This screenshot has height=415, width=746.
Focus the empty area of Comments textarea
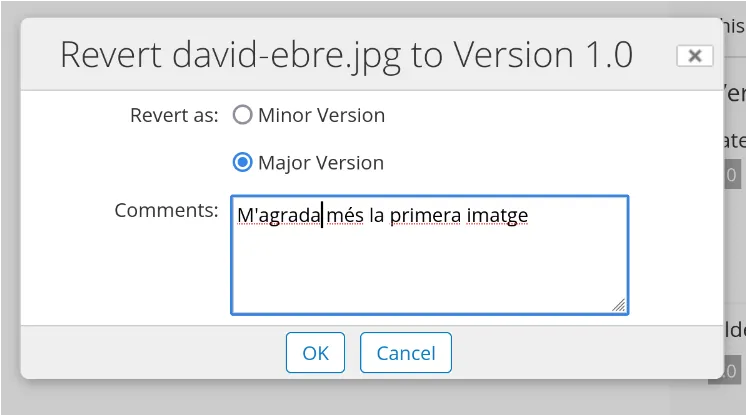(x=430, y=270)
